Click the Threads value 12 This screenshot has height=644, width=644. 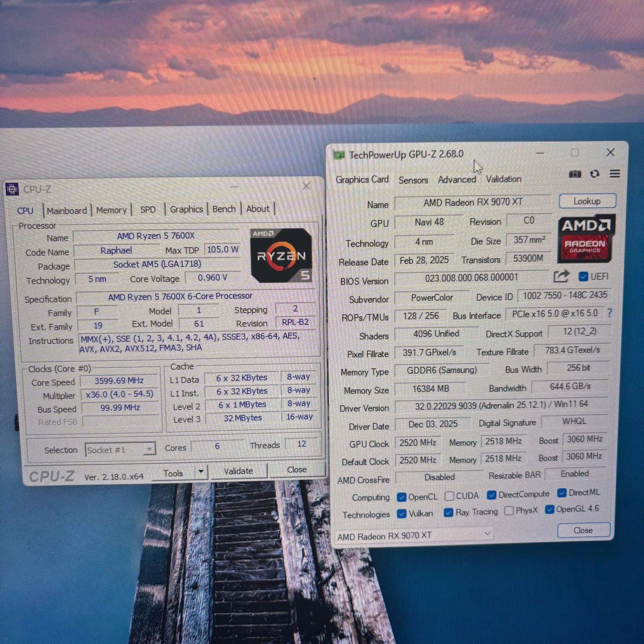pos(301,444)
